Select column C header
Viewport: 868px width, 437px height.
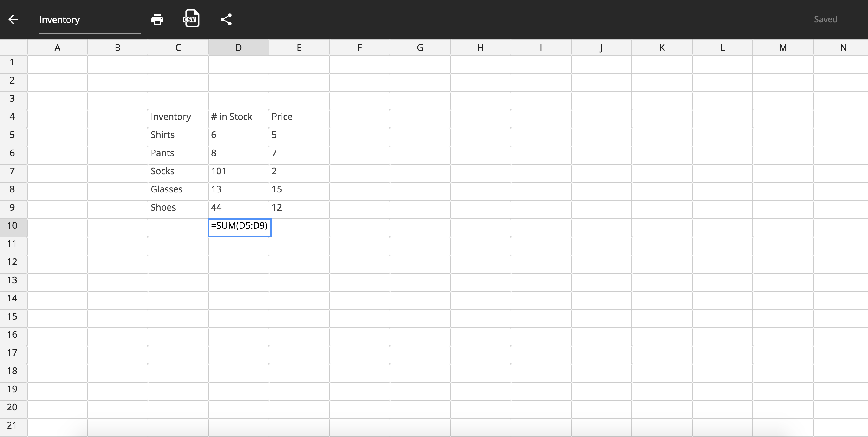178,48
